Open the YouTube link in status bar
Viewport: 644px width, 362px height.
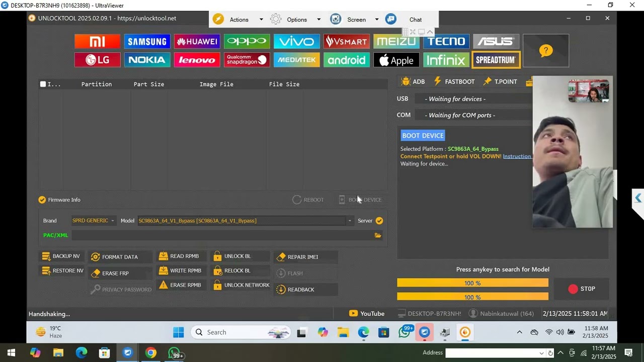point(367,314)
